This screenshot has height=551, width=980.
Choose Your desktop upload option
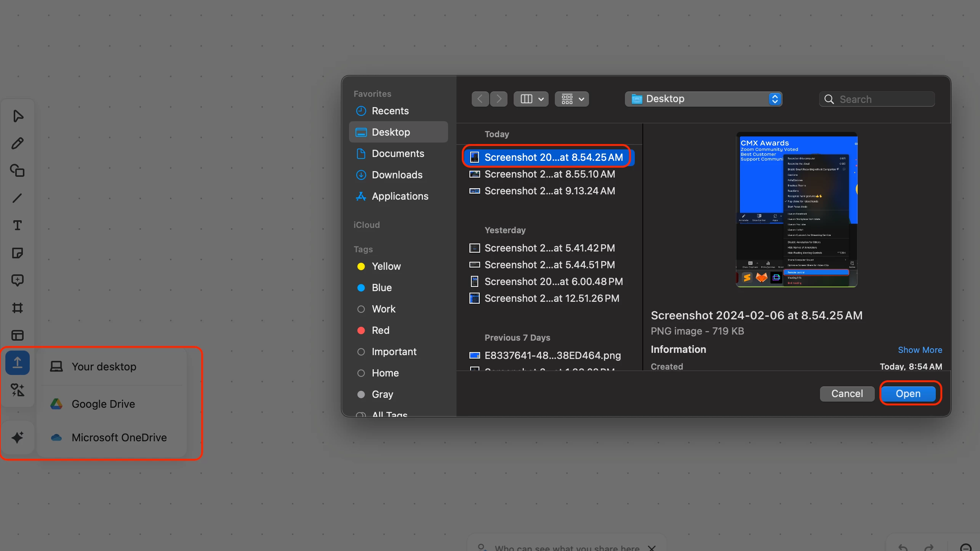pyautogui.click(x=104, y=367)
